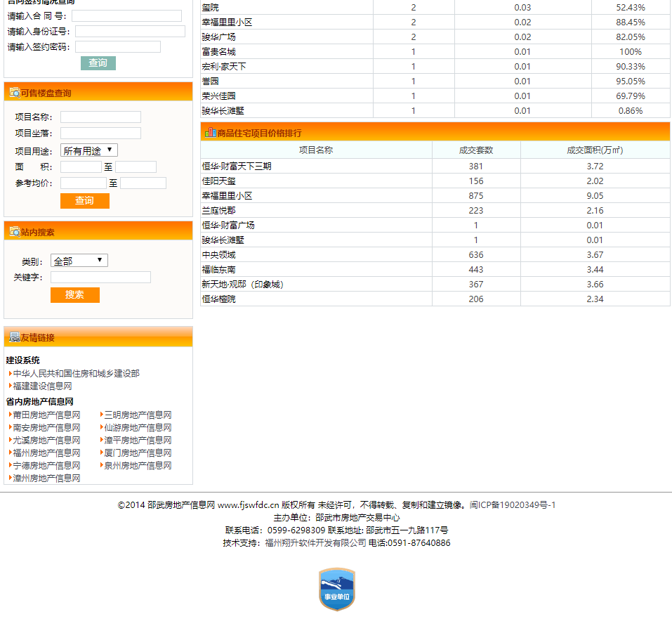
Task: Click the 请输入身份证号 input field
Action: (x=130, y=32)
